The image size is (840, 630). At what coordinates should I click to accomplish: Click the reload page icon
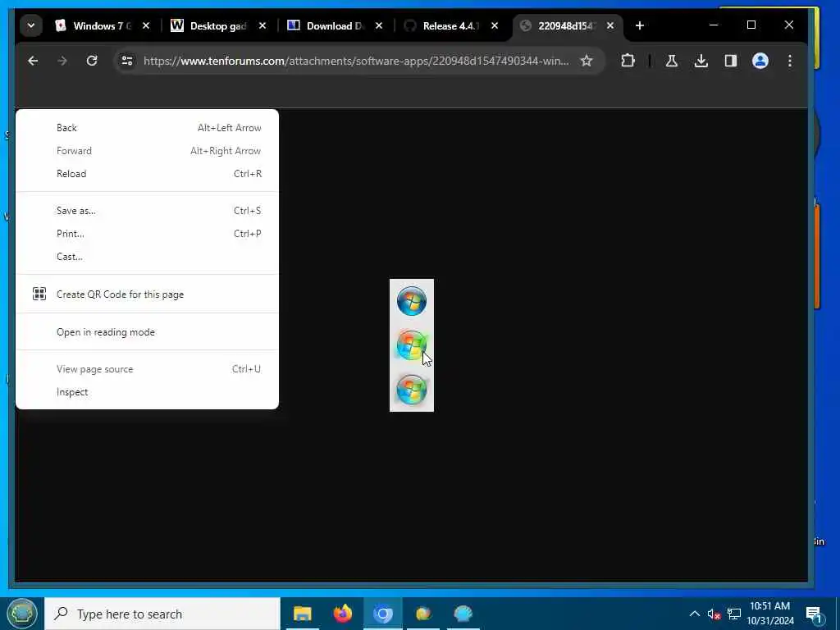[92, 61]
